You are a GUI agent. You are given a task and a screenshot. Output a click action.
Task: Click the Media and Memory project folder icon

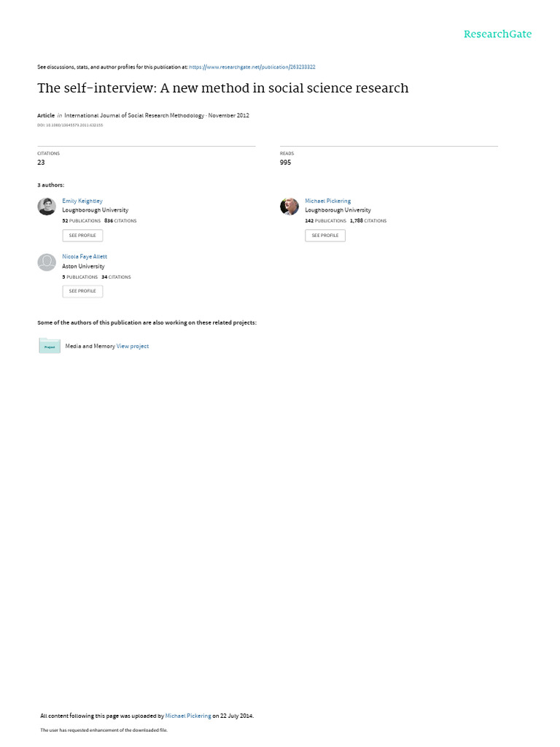(50, 346)
